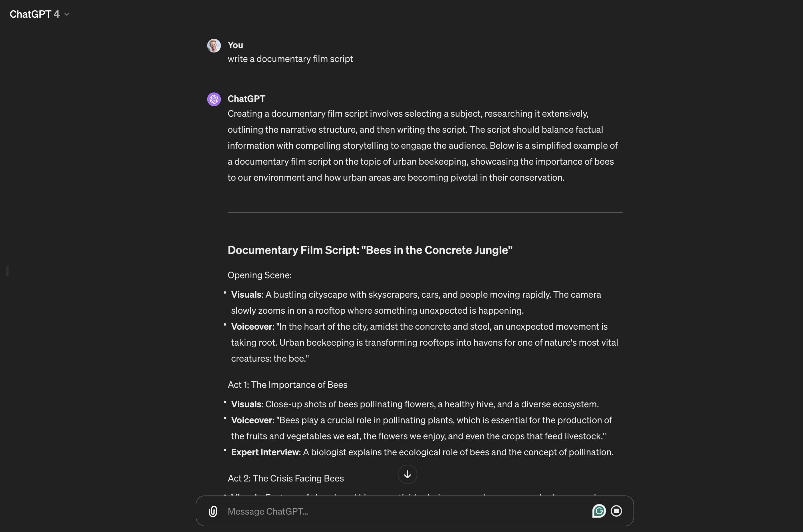Jump to bottom with the down-arrow button
The height and width of the screenshot is (532, 803).
tap(407, 474)
